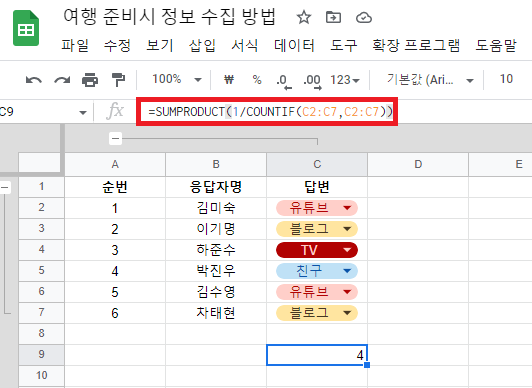
Task: Open the 123 number format dropdown
Action: click(x=345, y=80)
